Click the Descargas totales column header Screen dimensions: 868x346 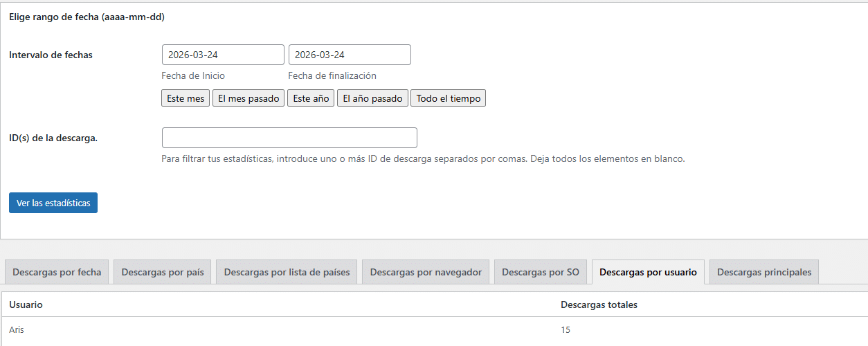coord(599,304)
